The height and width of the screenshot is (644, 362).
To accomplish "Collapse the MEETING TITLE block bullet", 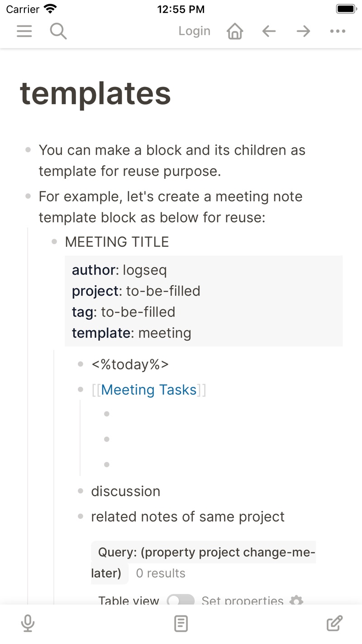I will coord(54,242).
